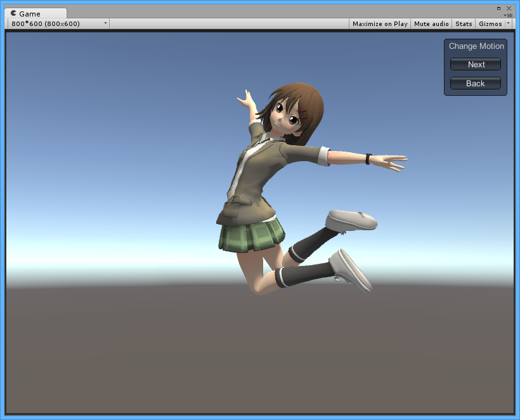Image resolution: width=520 pixels, height=420 pixels.
Task: Toggle the Stats overlay
Action: pyautogui.click(x=464, y=23)
